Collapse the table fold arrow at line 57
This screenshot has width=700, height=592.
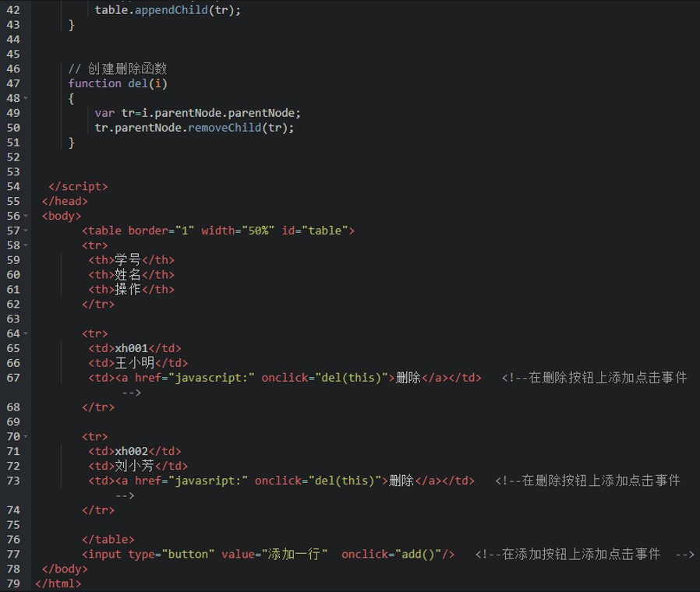(x=26, y=231)
